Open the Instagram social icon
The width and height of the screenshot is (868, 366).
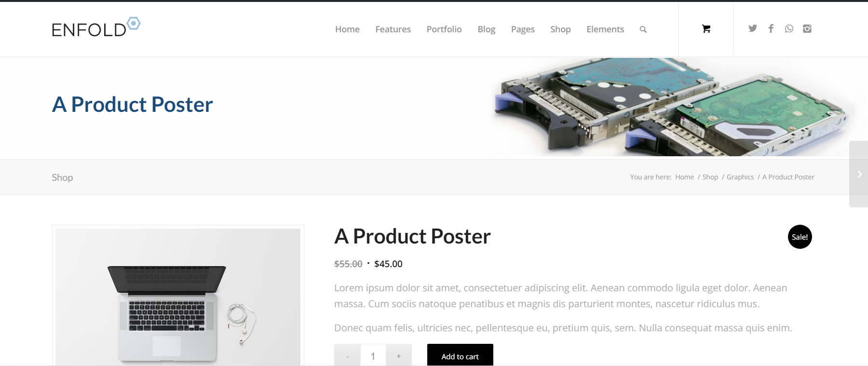point(807,28)
